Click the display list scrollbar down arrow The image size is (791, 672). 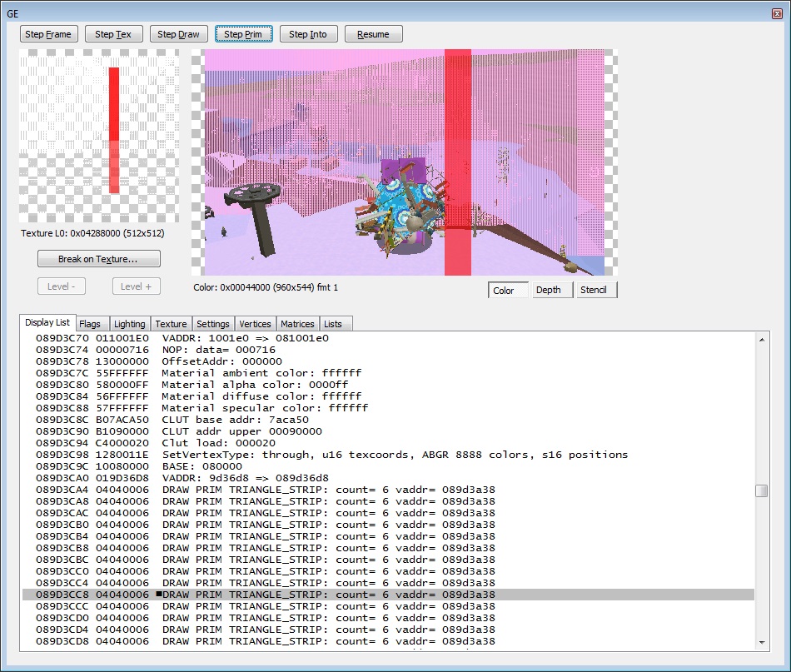pyautogui.click(x=761, y=642)
